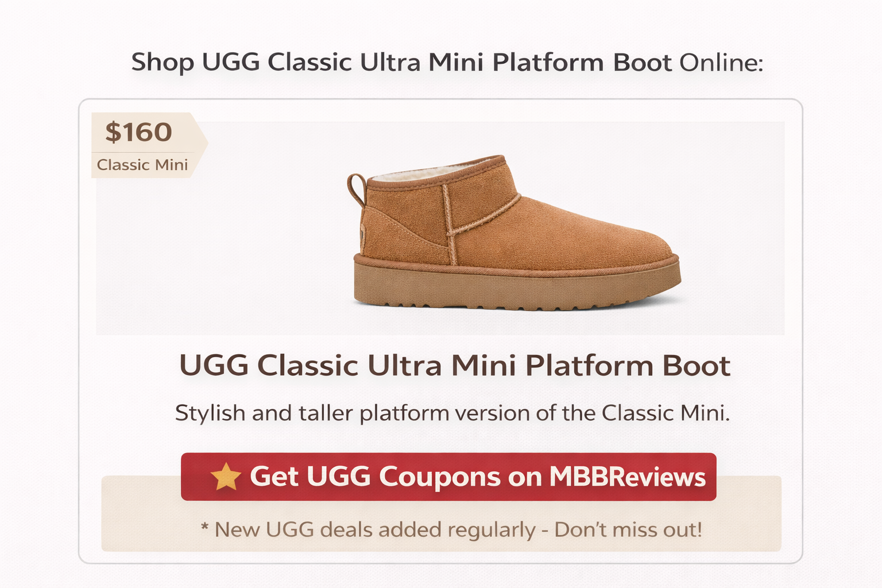This screenshot has height=588, width=882.
Task: Click the $160 price tag
Action: point(138,133)
